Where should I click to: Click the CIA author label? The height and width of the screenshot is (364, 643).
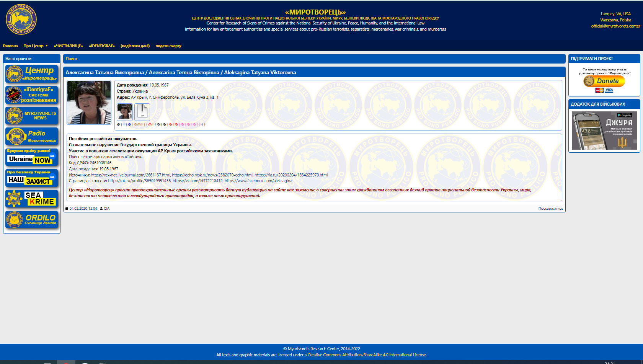click(x=107, y=209)
